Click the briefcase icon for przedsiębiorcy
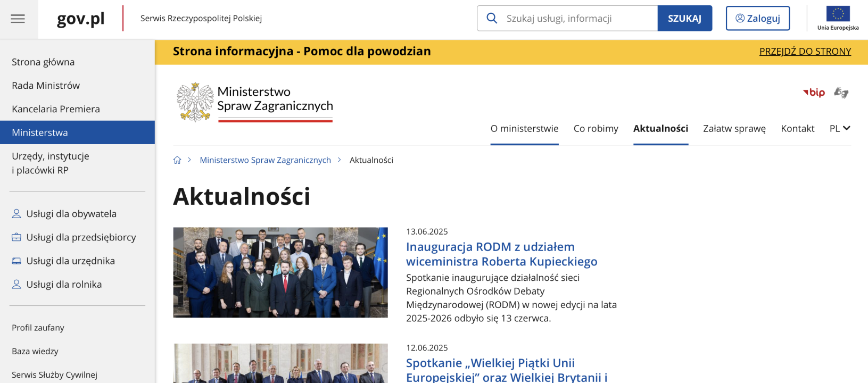Image resolution: width=868 pixels, height=383 pixels. [16, 237]
